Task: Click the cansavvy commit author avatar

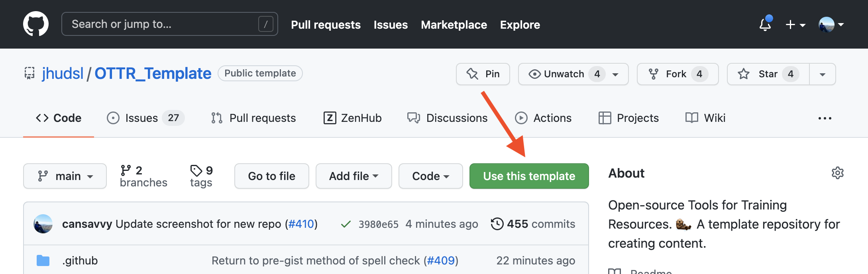Action: coord(43,224)
